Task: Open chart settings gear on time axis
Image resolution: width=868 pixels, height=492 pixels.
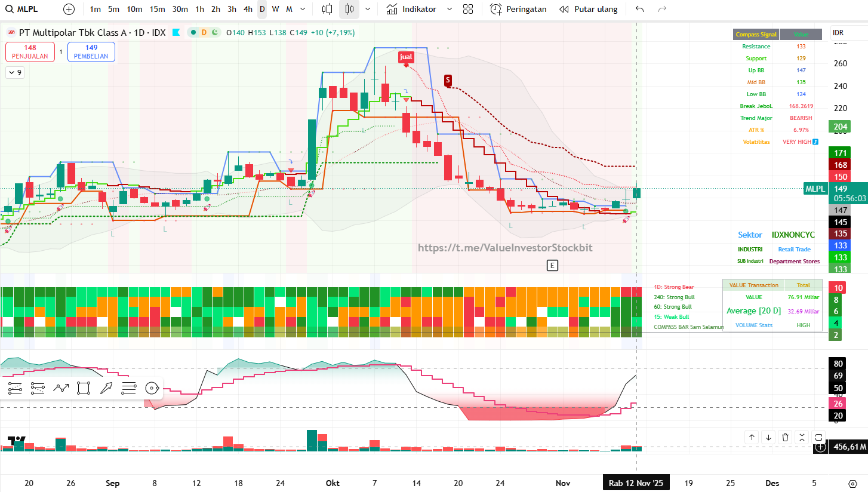Action: [852, 483]
